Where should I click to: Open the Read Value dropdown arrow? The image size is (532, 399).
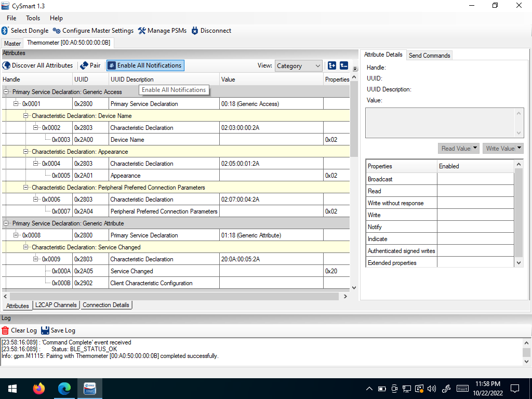[x=475, y=148]
